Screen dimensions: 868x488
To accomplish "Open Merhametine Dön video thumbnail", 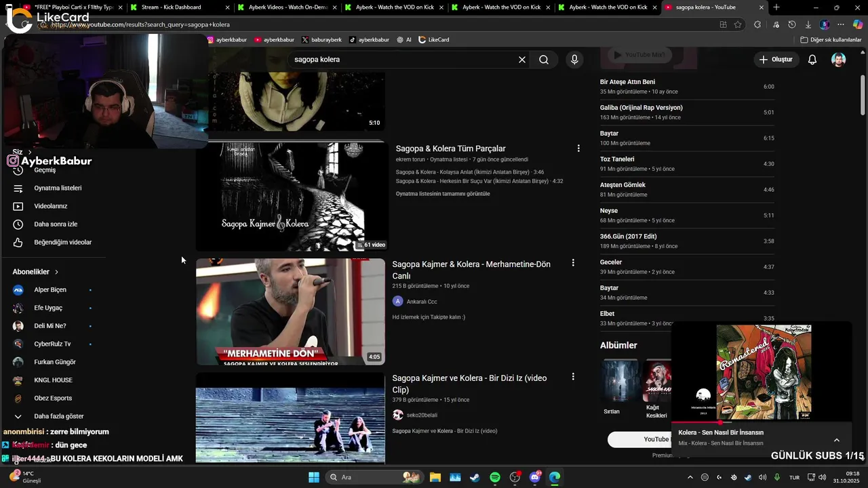I will coord(290,311).
